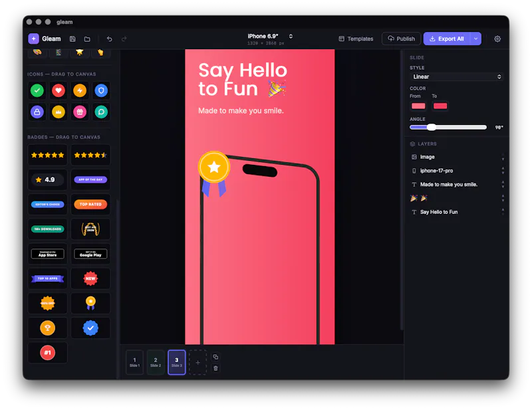Screen dimensions: 532x410
Task: Choose the App of the Day badge
Action: coord(90,179)
